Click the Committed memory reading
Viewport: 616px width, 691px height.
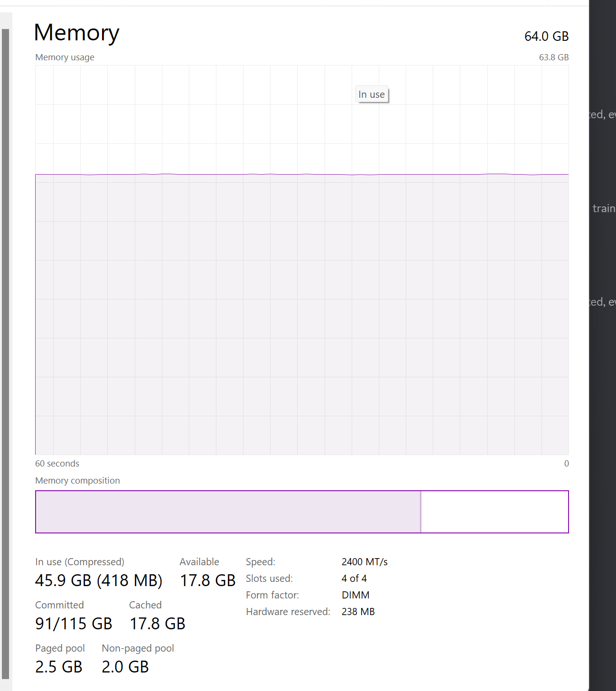pyautogui.click(x=74, y=623)
